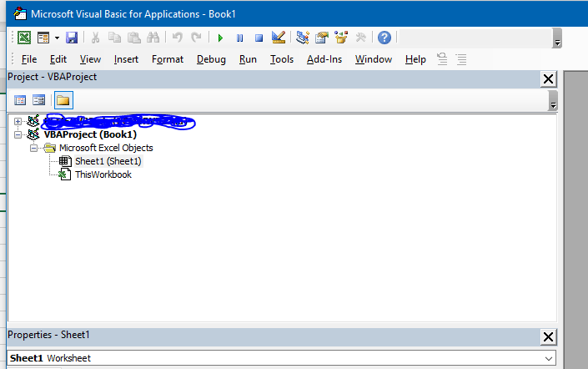This screenshot has height=369, width=588.
Task: Close the Properties - Sheet1 pane
Action: pyautogui.click(x=548, y=336)
